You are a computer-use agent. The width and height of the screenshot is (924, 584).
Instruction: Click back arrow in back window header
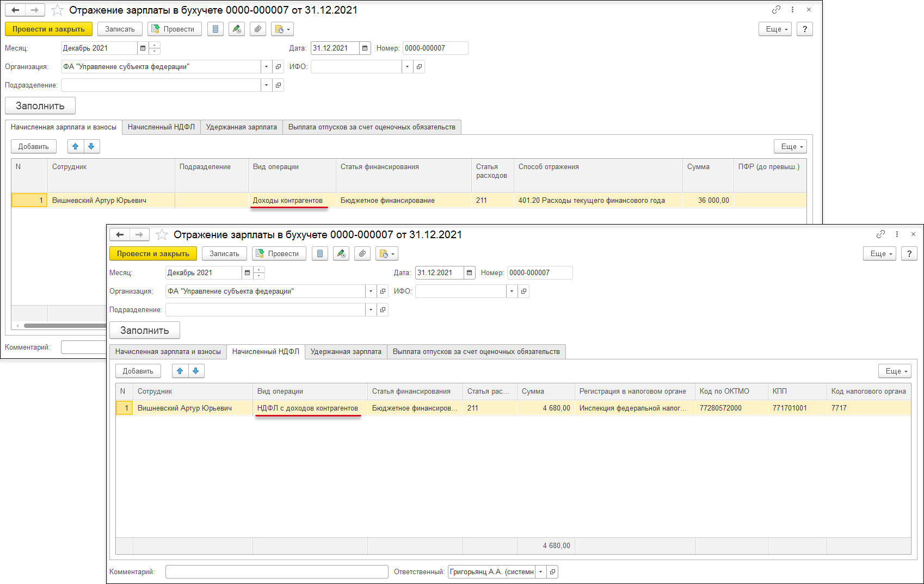point(15,10)
